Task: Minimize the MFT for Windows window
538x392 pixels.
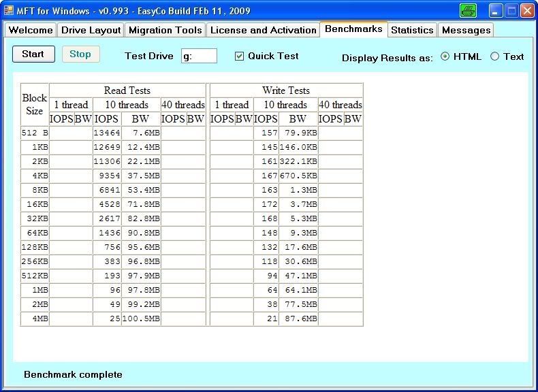Action: [496, 10]
